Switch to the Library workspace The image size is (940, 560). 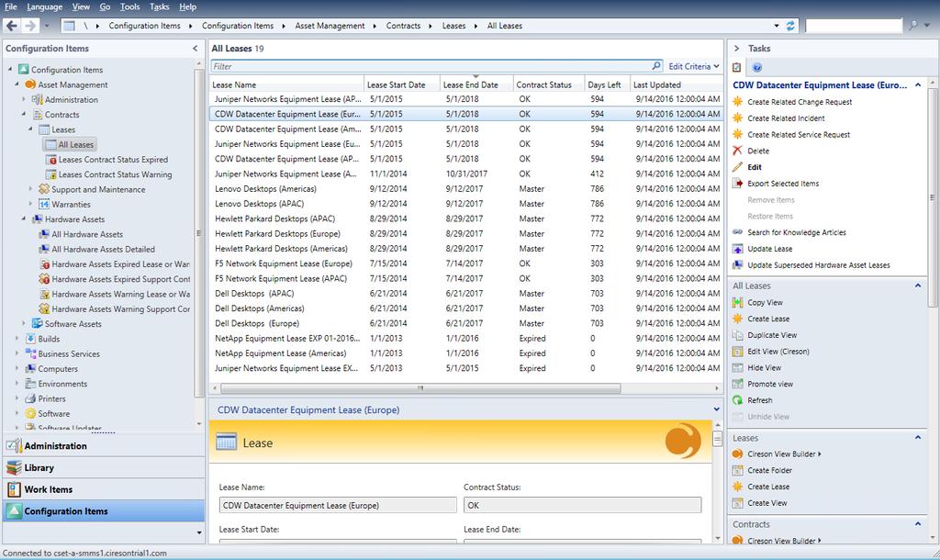click(x=104, y=467)
